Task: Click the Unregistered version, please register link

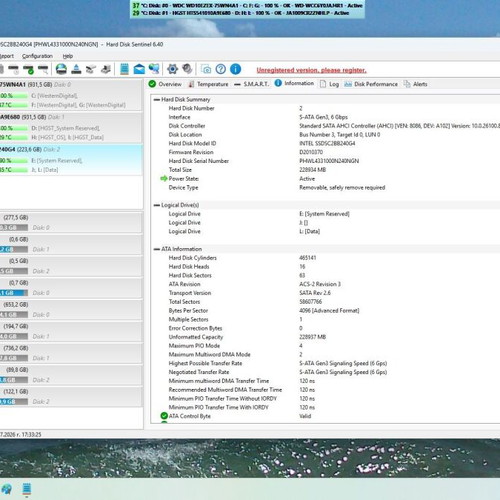Action: click(311, 70)
